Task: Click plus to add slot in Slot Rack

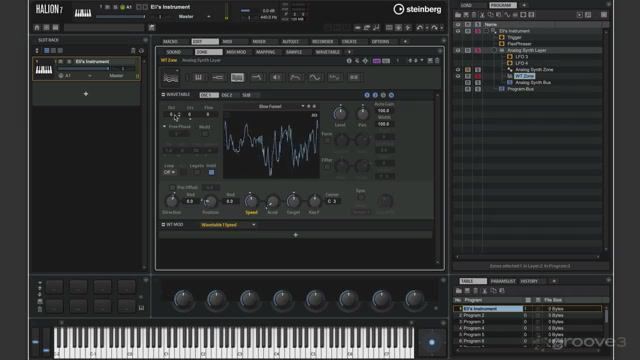Action: click(x=86, y=94)
